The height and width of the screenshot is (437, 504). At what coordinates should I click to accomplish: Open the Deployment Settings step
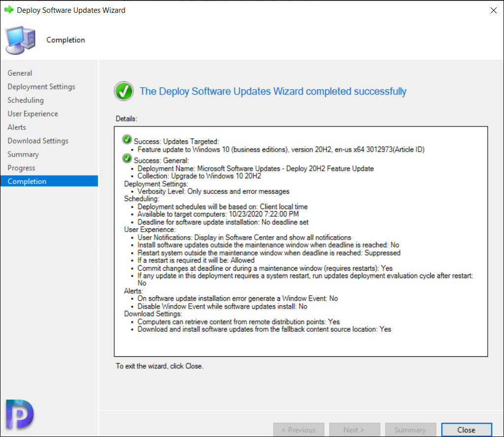point(41,87)
